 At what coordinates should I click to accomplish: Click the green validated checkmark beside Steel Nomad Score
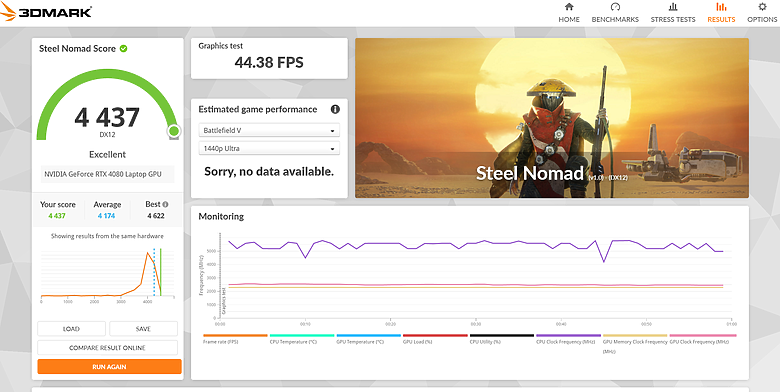tap(123, 48)
